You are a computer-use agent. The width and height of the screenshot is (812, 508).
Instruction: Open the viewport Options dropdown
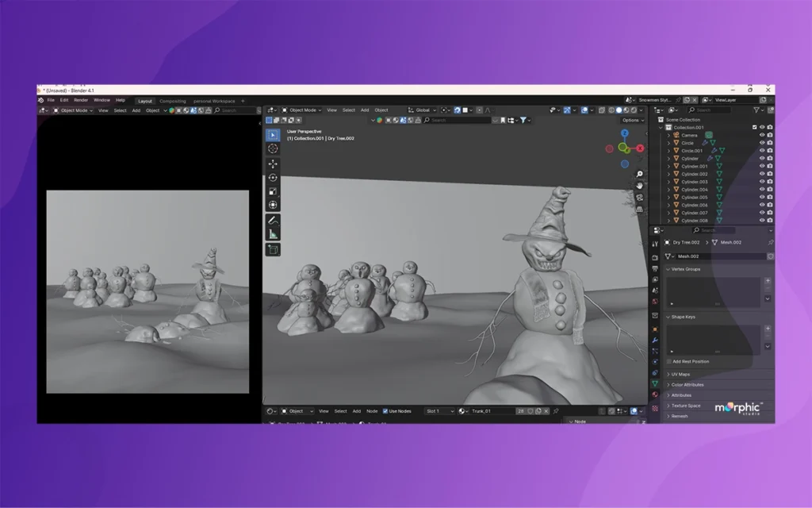(633, 121)
